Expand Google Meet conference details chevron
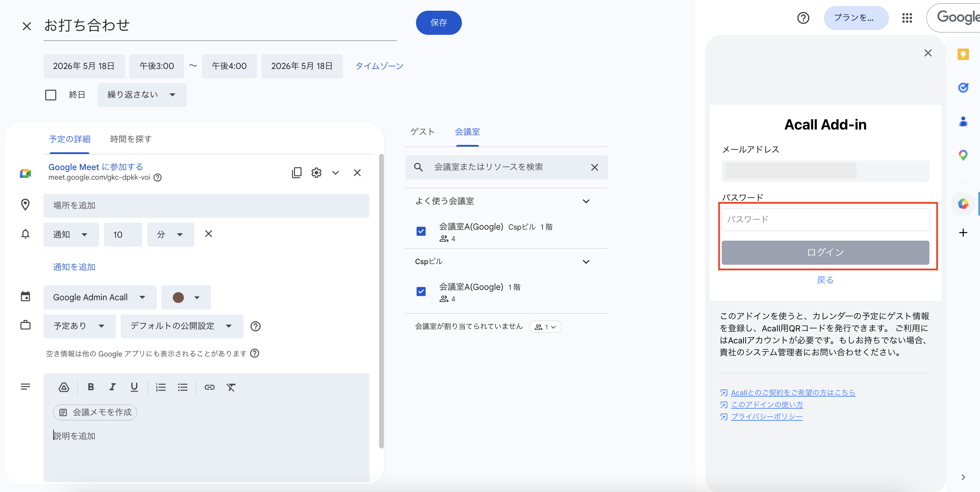Image resolution: width=980 pixels, height=492 pixels. click(335, 173)
